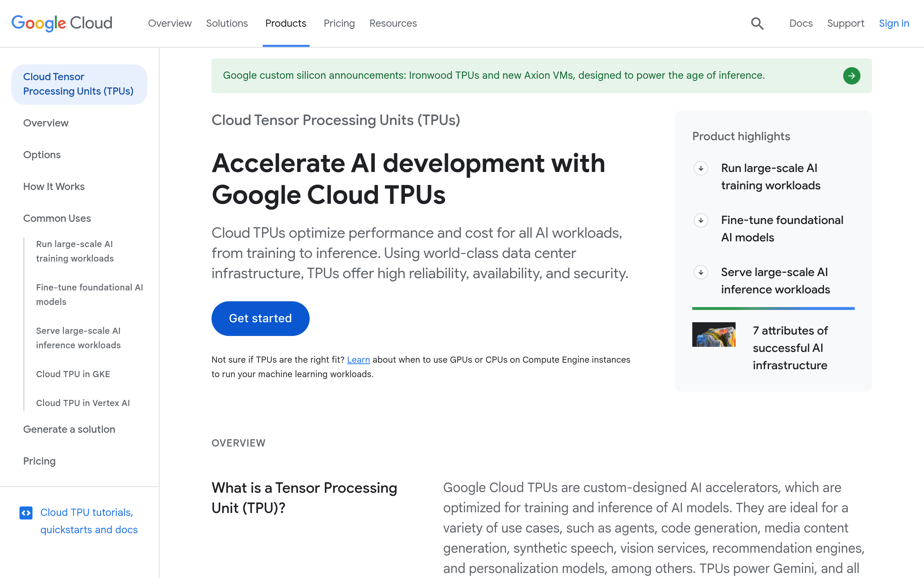
Task: Open highlight Run large-scale AI training workloads
Action: 771,177
